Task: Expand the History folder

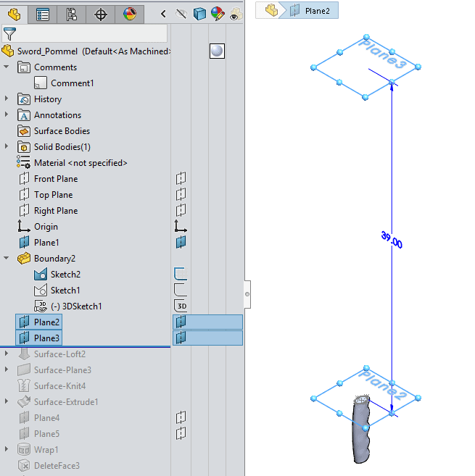Action: pos(7,99)
